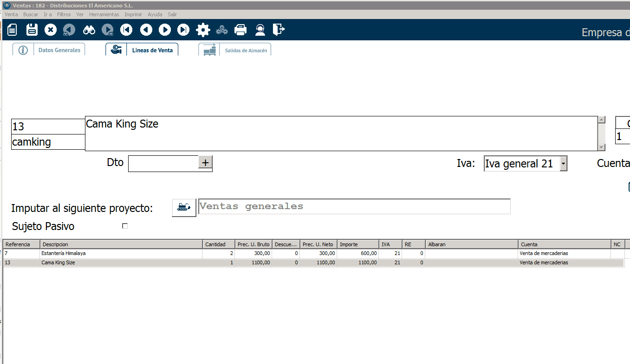The image size is (630, 364).
Task: Go to the last record
Action: coord(184,30)
